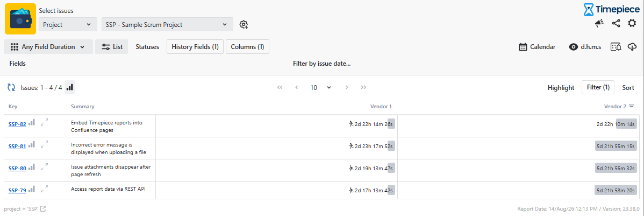Click summary 'Incorrect error message is displayed'
The image size is (644, 216).
point(109,149)
